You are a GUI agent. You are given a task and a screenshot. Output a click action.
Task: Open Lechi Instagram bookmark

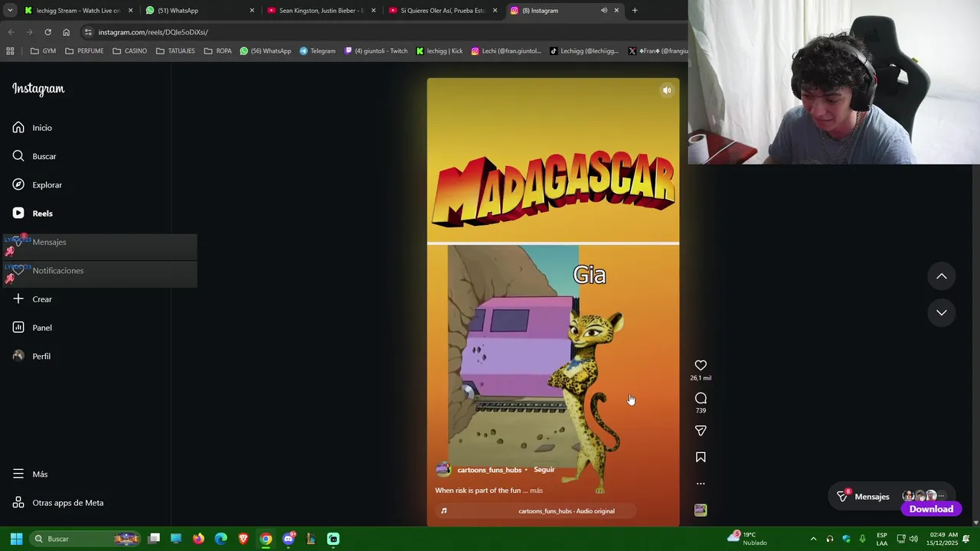[x=506, y=51]
